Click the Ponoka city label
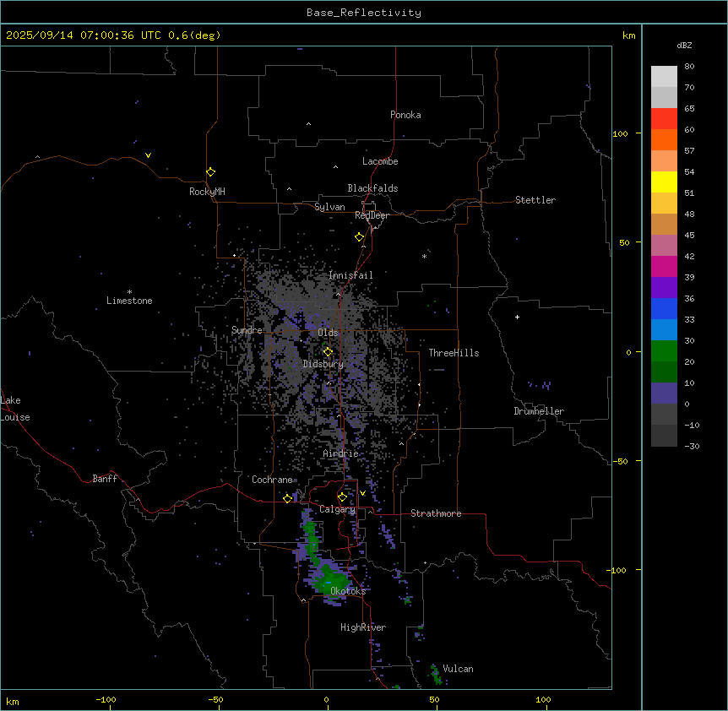 coord(405,115)
